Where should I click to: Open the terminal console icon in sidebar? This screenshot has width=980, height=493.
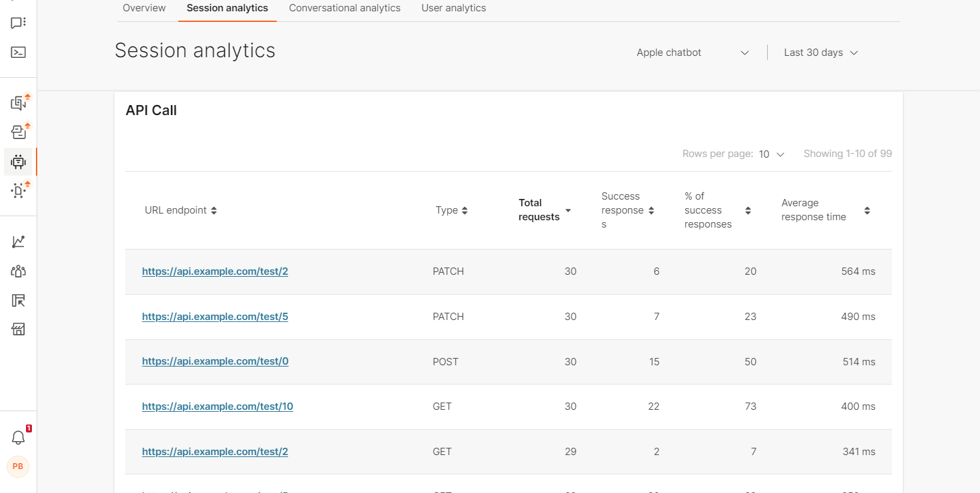(18, 52)
